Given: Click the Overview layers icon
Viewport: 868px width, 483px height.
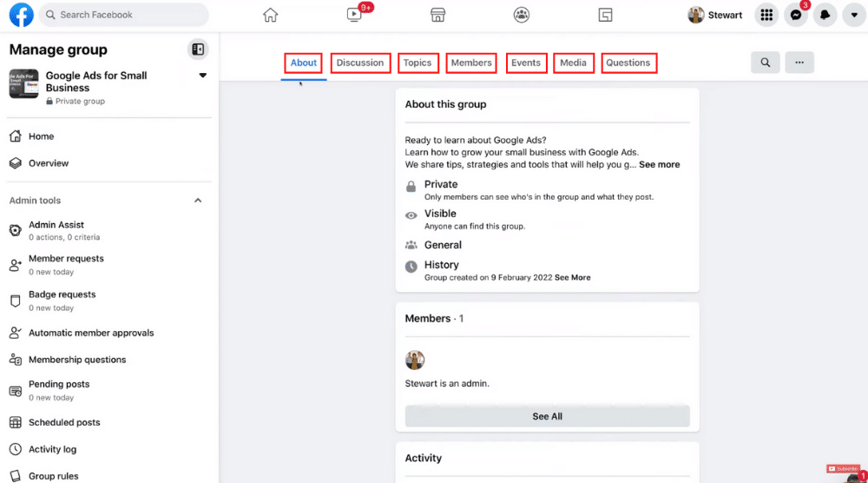Looking at the screenshot, I should (x=16, y=163).
